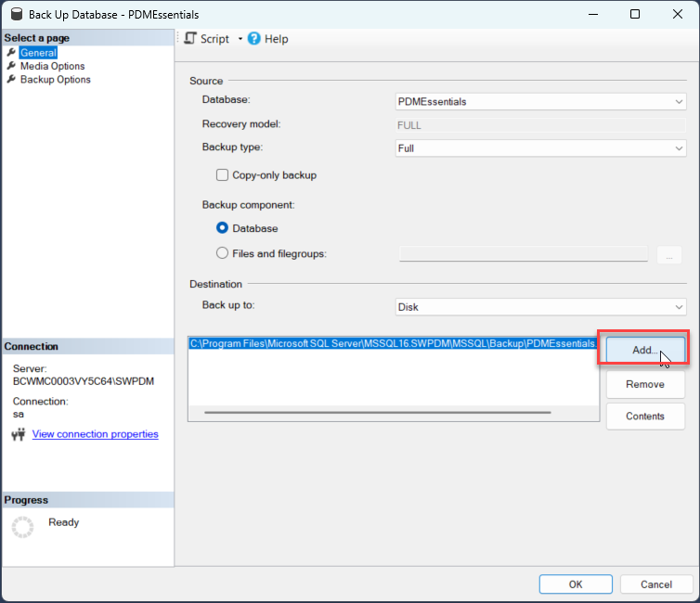The width and height of the screenshot is (700, 603).
Task: Enable the Copy-only backup checkbox
Action: (222, 174)
